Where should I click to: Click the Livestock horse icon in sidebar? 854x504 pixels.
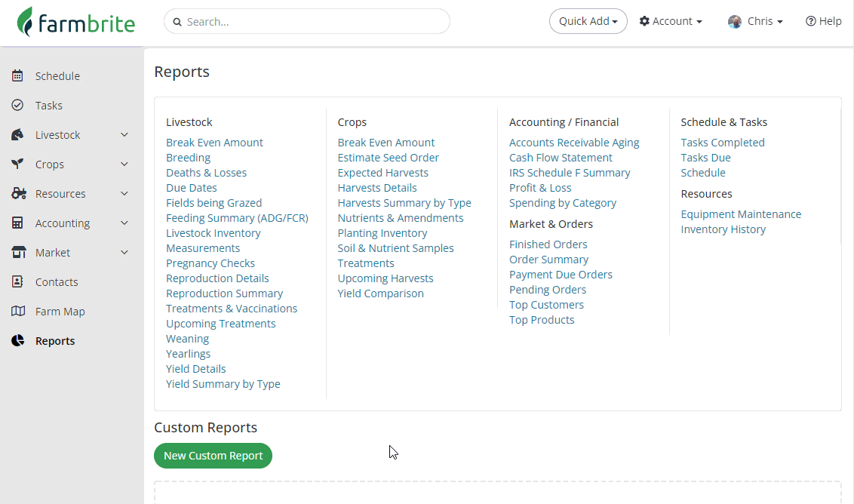point(17,134)
